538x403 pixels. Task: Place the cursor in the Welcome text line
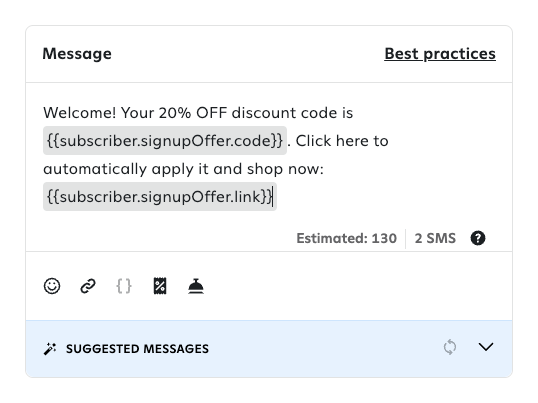pyautogui.click(x=198, y=113)
